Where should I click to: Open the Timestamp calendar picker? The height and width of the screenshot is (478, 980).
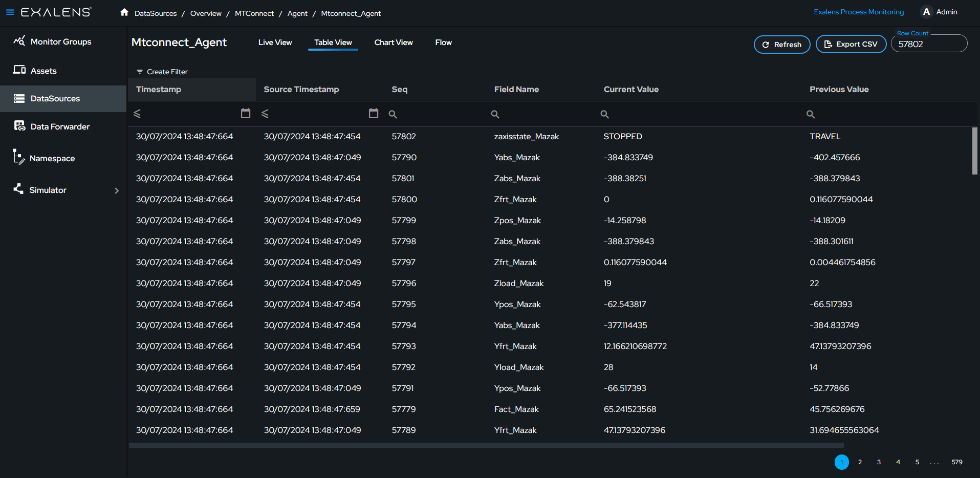coord(246,113)
